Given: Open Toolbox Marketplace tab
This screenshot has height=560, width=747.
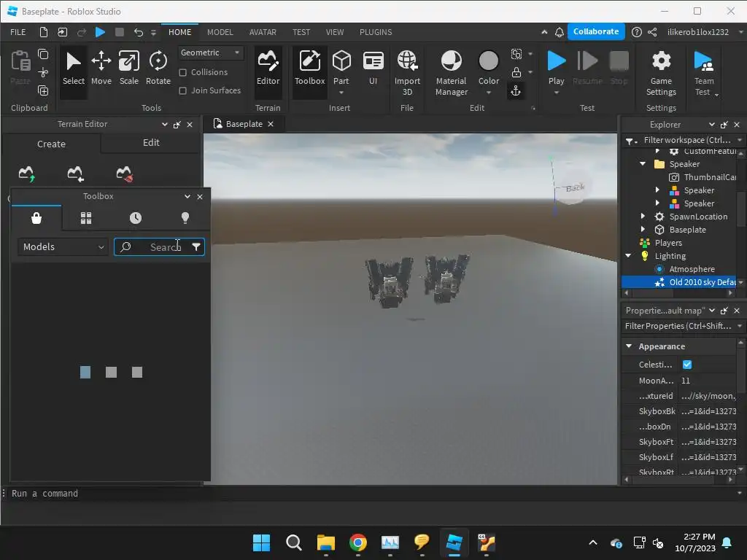Looking at the screenshot, I should (x=36, y=218).
